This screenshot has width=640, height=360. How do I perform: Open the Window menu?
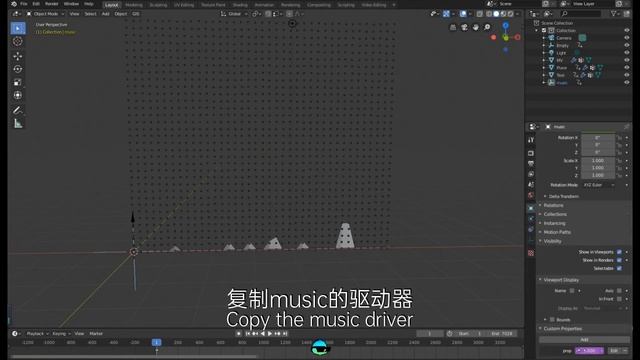tap(71, 4)
